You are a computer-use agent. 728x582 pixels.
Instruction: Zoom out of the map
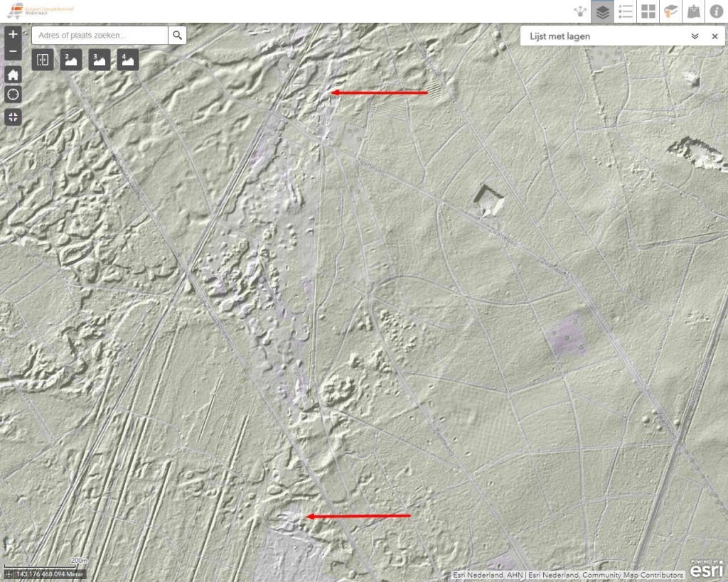13,51
